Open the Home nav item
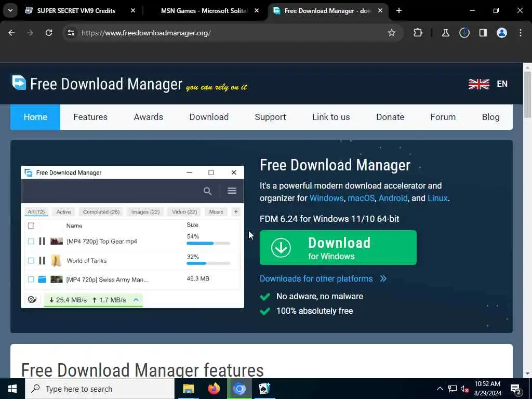The width and height of the screenshot is (532, 399). [35, 117]
